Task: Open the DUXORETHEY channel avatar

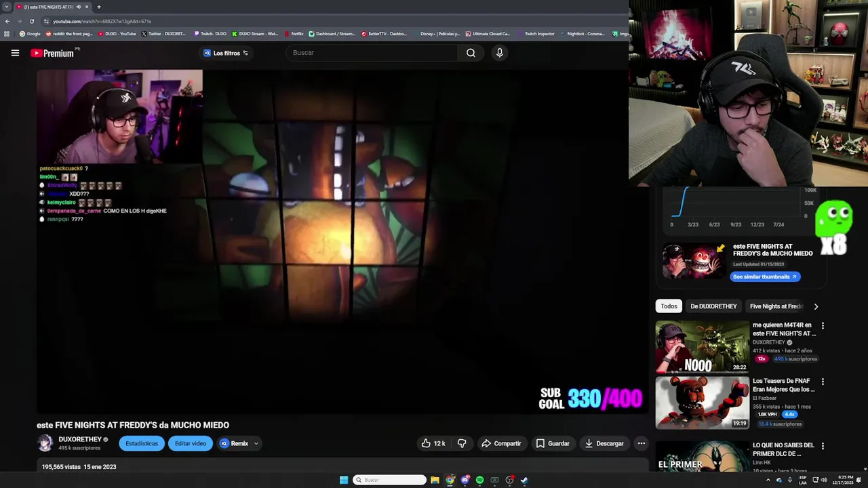Action: [45, 443]
